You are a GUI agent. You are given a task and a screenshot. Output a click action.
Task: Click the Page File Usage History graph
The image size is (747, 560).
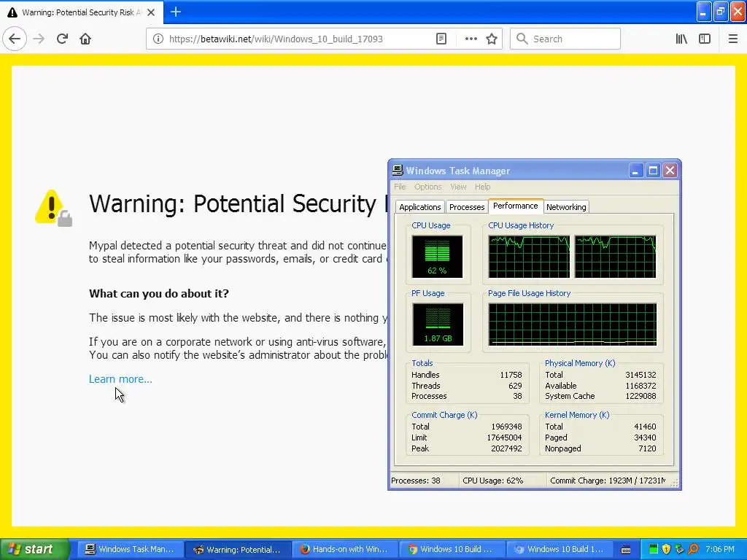pos(572,324)
